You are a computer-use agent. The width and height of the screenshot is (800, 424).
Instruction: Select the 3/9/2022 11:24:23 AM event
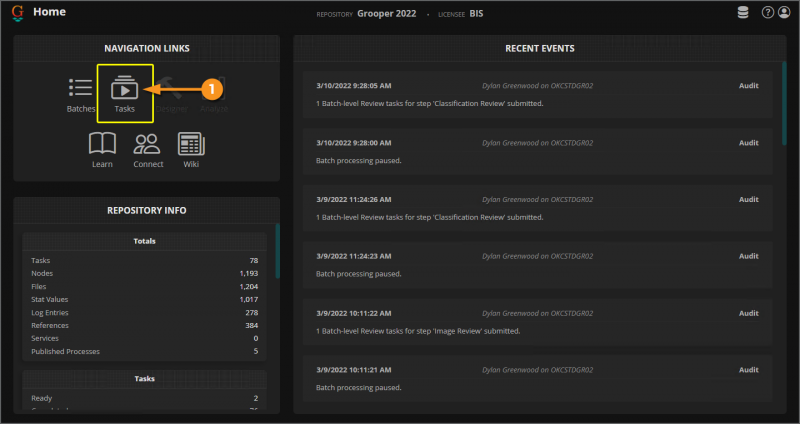coord(538,265)
